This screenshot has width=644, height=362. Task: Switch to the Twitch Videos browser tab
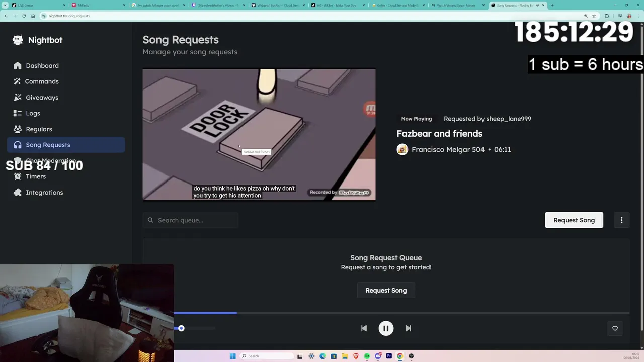tap(218, 5)
